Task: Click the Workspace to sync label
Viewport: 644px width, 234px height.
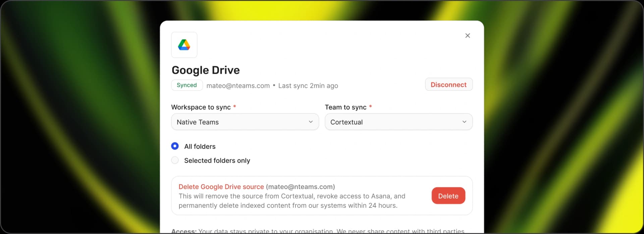Action: 201,107
